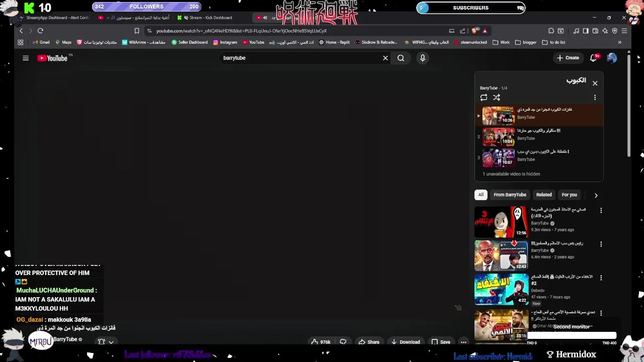
Task: Open steamunlocked bookmark
Action: click(470, 42)
